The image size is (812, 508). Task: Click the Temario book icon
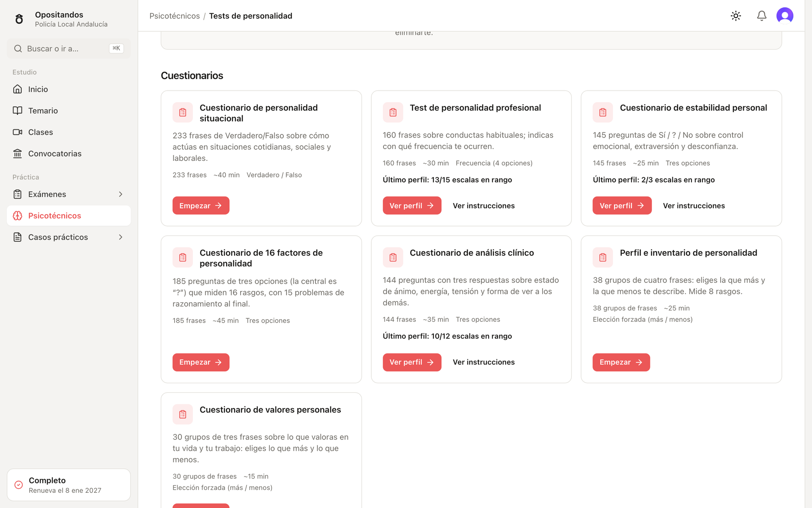point(17,110)
